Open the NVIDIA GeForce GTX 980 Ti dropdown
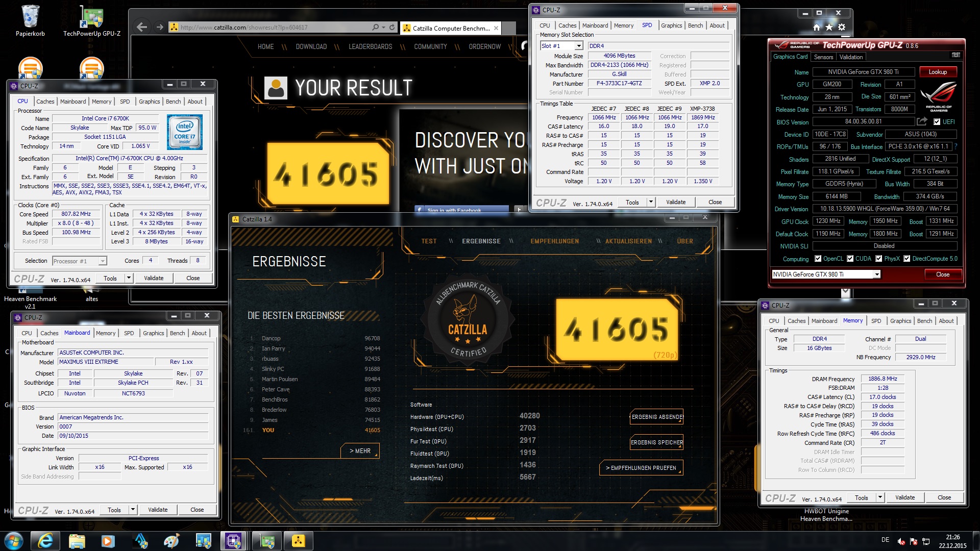 click(877, 274)
